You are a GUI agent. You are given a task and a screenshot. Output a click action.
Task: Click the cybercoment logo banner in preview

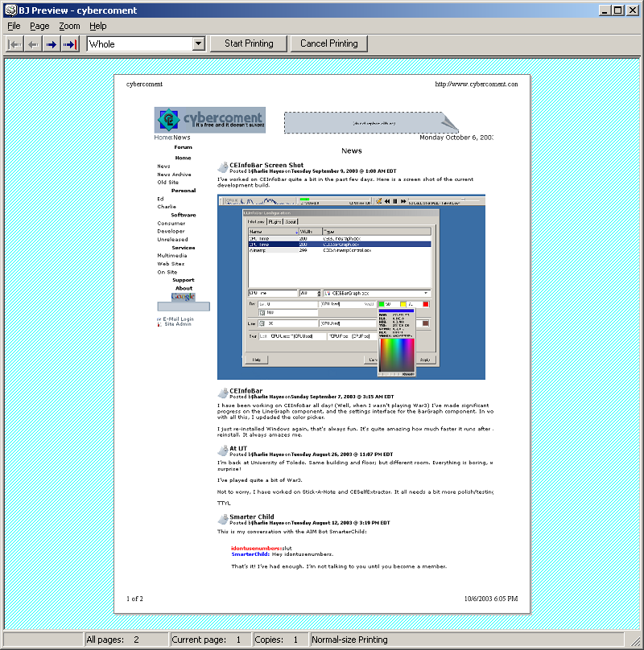click(210, 120)
